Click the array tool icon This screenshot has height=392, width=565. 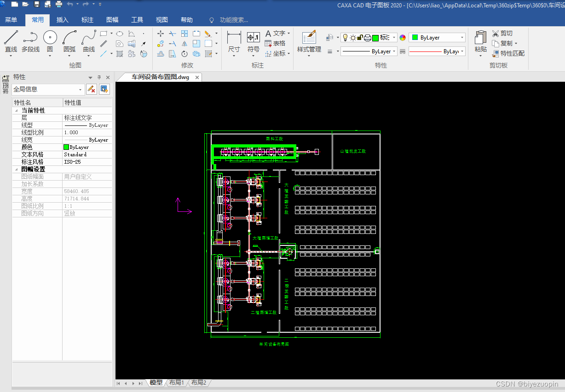click(184, 34)
